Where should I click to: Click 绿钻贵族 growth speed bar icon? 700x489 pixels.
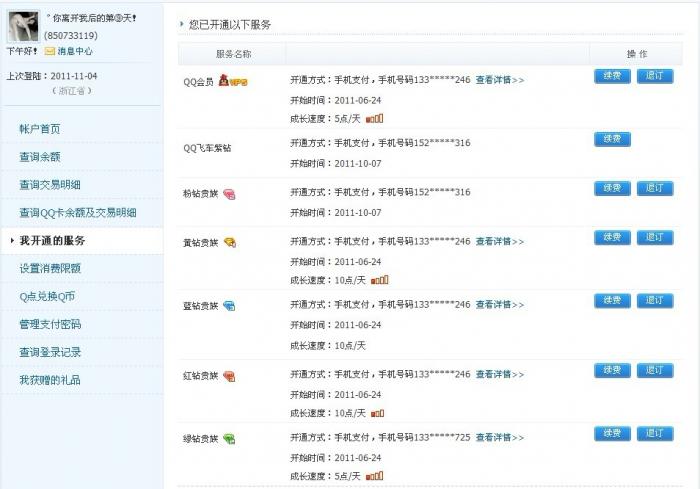pyautogui.click(x=375, y=476)
